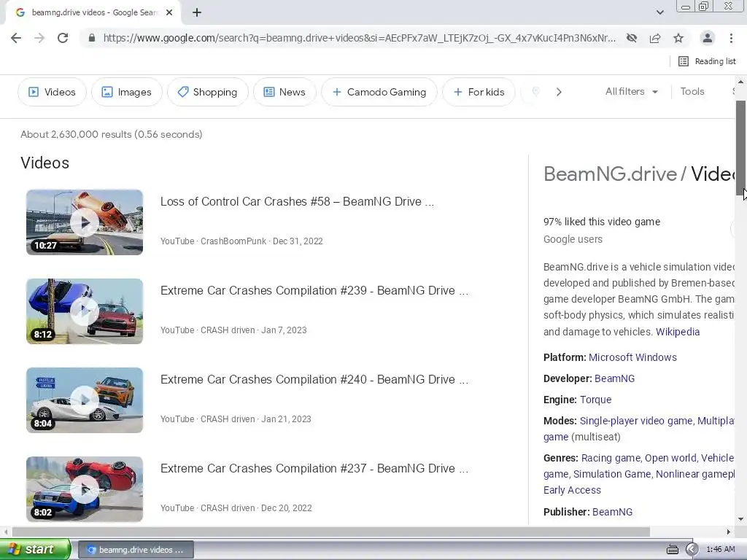Close the beamng.drive videos tab
747x560 pixels.
tap(169, 13)
